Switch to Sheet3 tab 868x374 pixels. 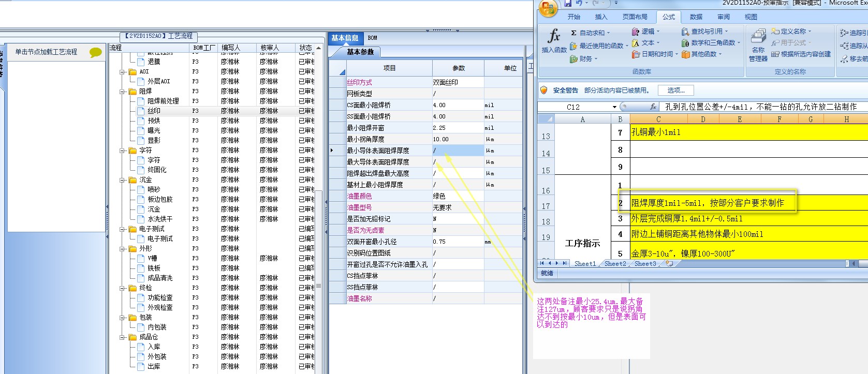click(645, 264)
